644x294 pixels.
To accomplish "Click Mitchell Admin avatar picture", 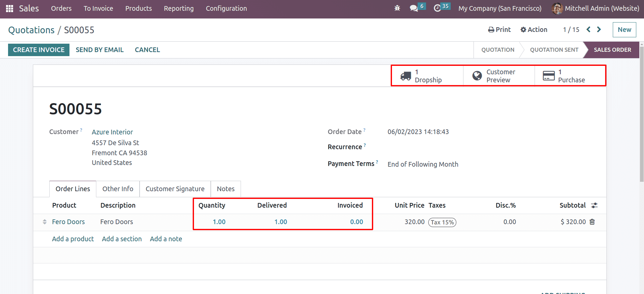I will point(557,8).
